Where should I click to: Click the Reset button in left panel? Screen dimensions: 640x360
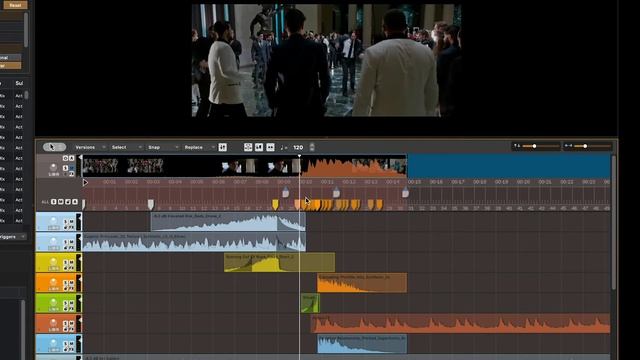tap(15, 5)
